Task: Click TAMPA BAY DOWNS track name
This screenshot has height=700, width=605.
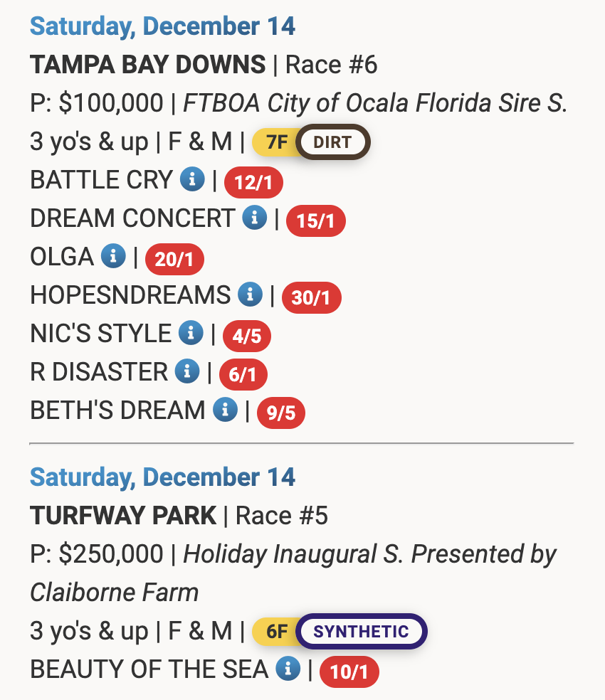Action: click(x=147, y=65)
